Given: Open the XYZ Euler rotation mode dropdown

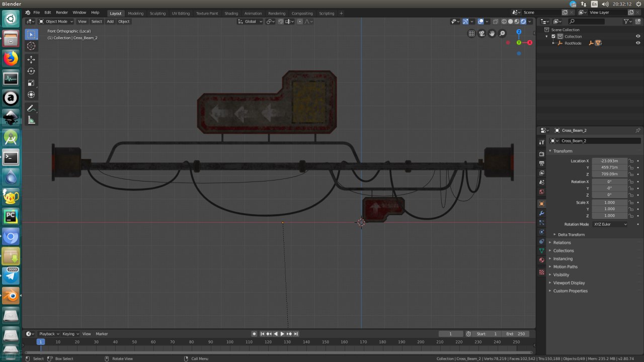Looking at the screenshot, I should (610, 224).
